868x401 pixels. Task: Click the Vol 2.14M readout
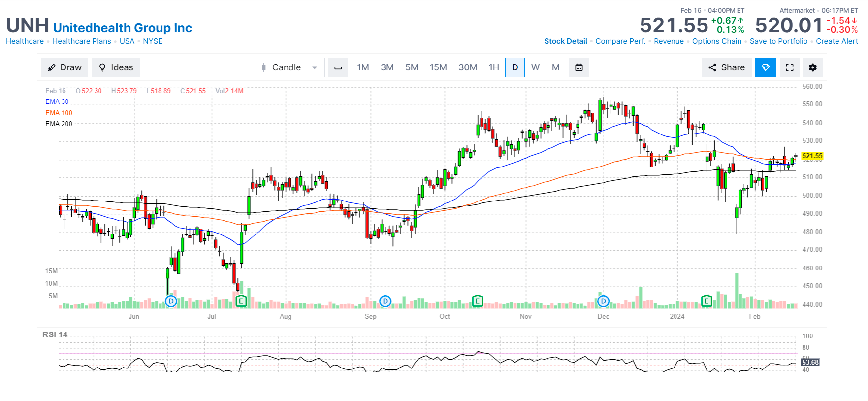(229, 91)
